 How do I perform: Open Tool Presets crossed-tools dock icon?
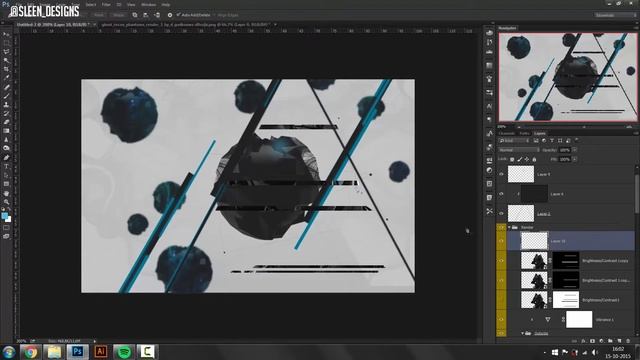489,211
